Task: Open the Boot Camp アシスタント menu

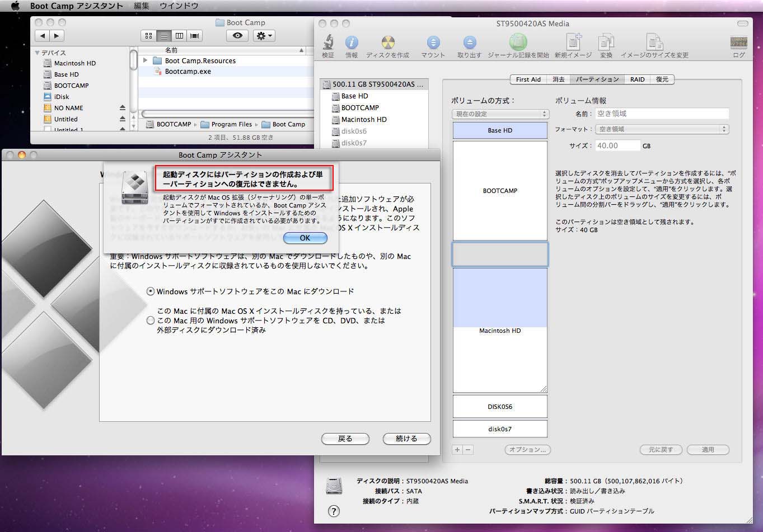Action: pos(77,6)
